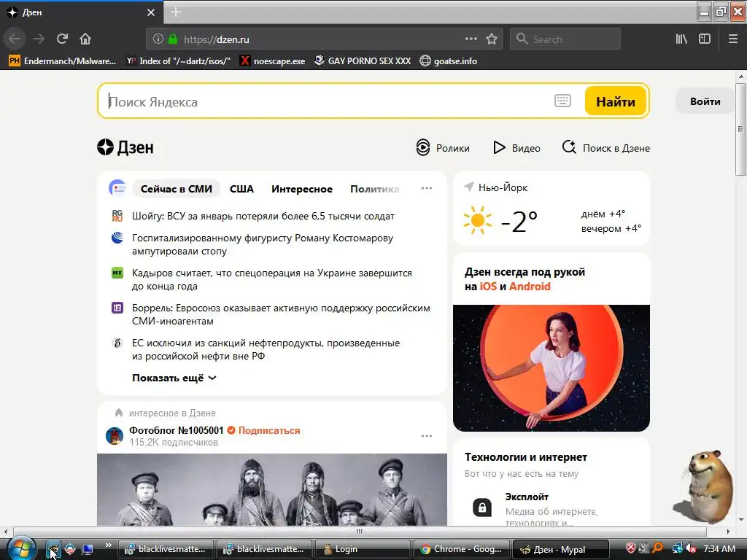This screenshot has width=747, height=560.
Task: Open Фотоблог №1005001 channel name
Action: [177, 430]
